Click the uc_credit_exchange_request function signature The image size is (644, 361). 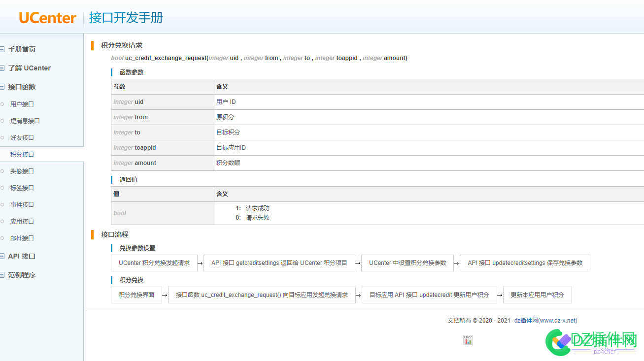[259, 58]
